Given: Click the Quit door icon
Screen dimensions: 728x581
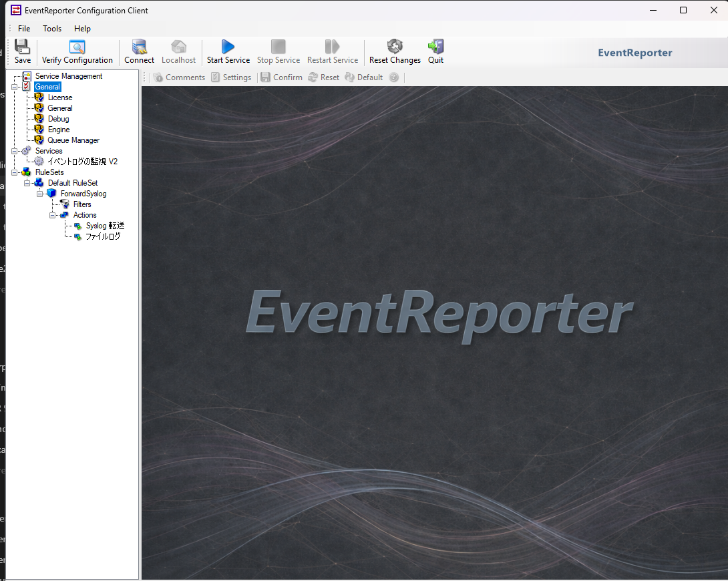Looking at the screenshot, I should click(x=435, y=46).
